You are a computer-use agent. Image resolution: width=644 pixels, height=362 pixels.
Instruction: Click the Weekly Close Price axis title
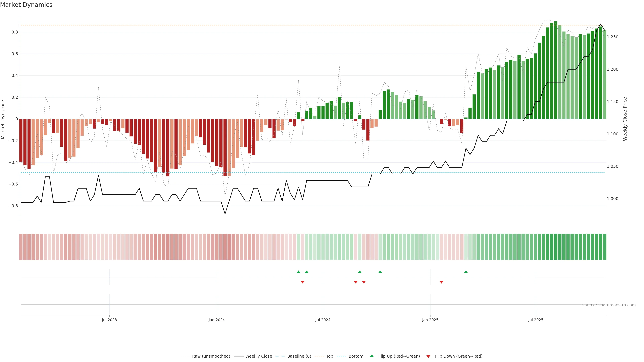(x=625, y=119)
